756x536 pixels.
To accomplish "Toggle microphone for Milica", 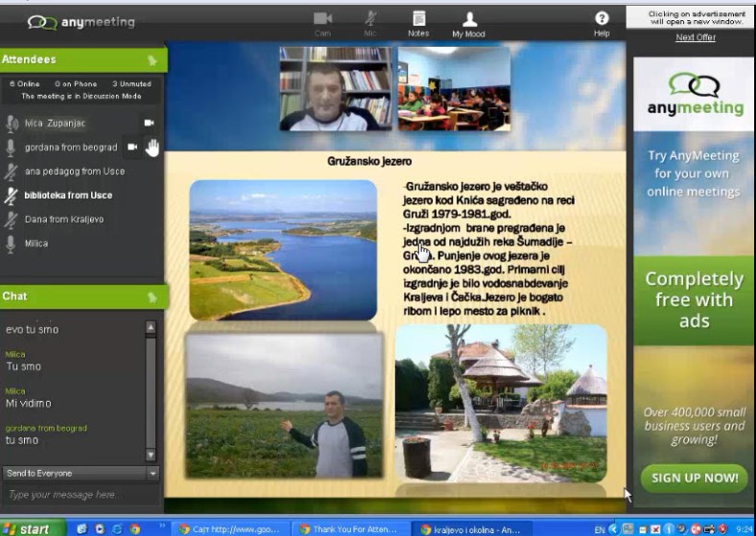I will pyautogui.click(x=12, y=244).
